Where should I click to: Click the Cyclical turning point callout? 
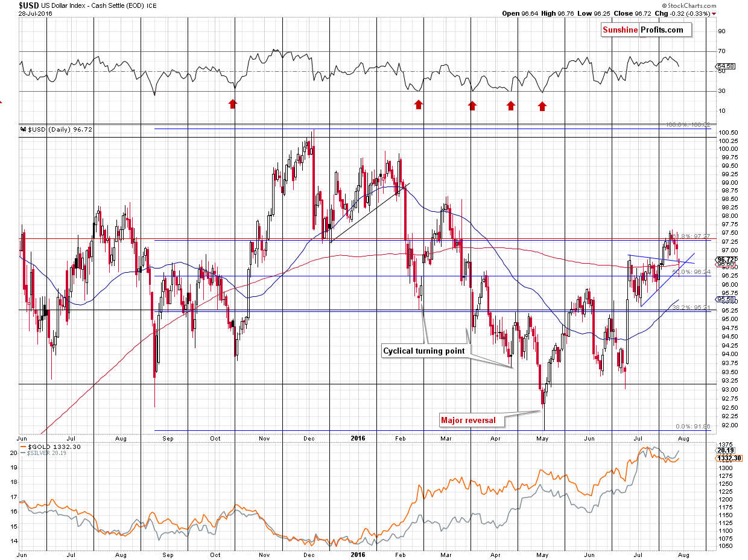tap(425, 351)
